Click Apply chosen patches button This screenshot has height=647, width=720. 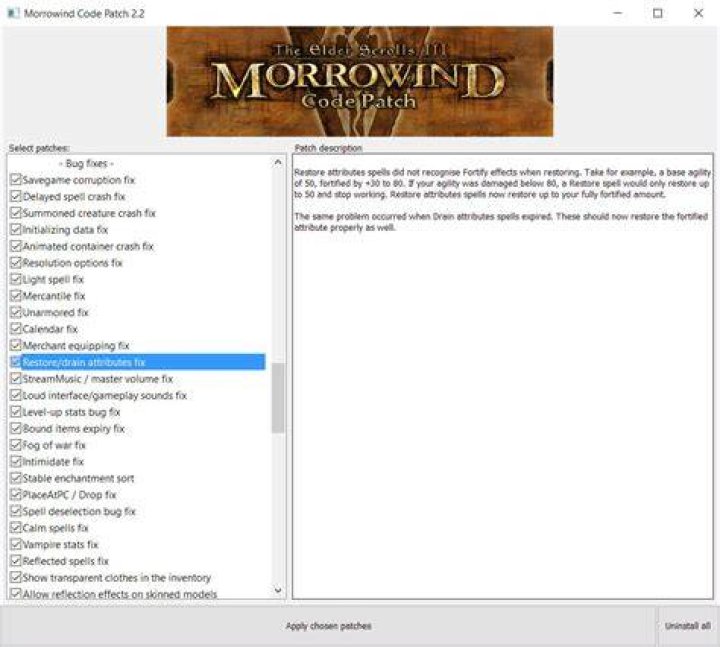(328, 626)
